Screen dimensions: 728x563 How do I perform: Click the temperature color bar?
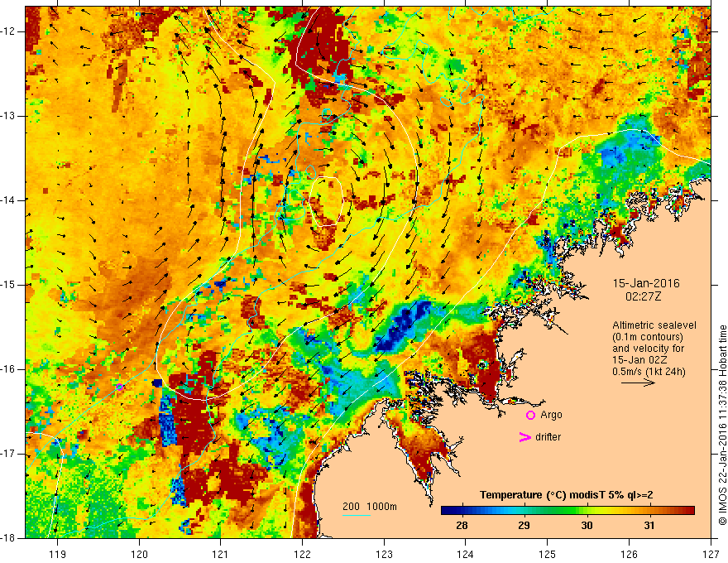point(568,511)
